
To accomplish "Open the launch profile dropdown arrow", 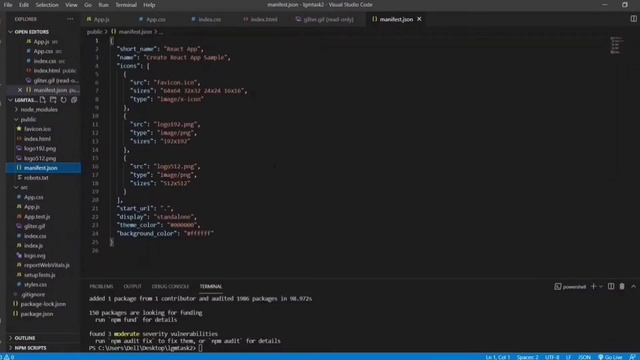I will [x=601, y=287].
